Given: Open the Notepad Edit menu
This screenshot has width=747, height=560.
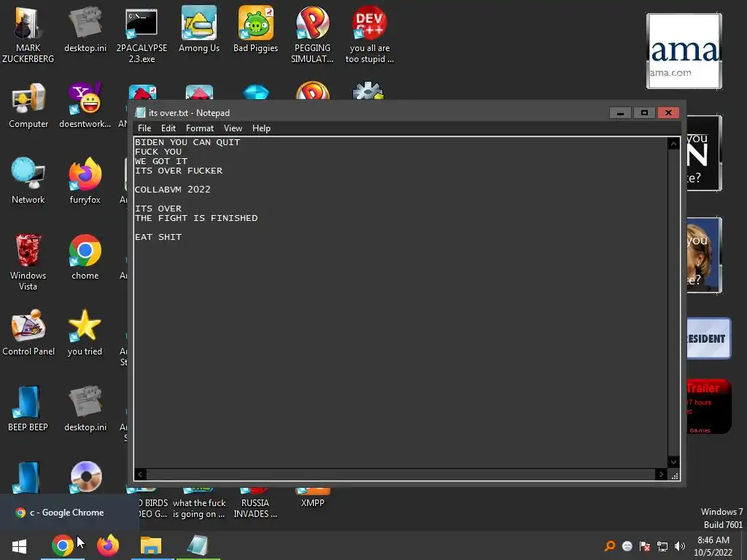Looking at the screenshot, I should (169, 128).
